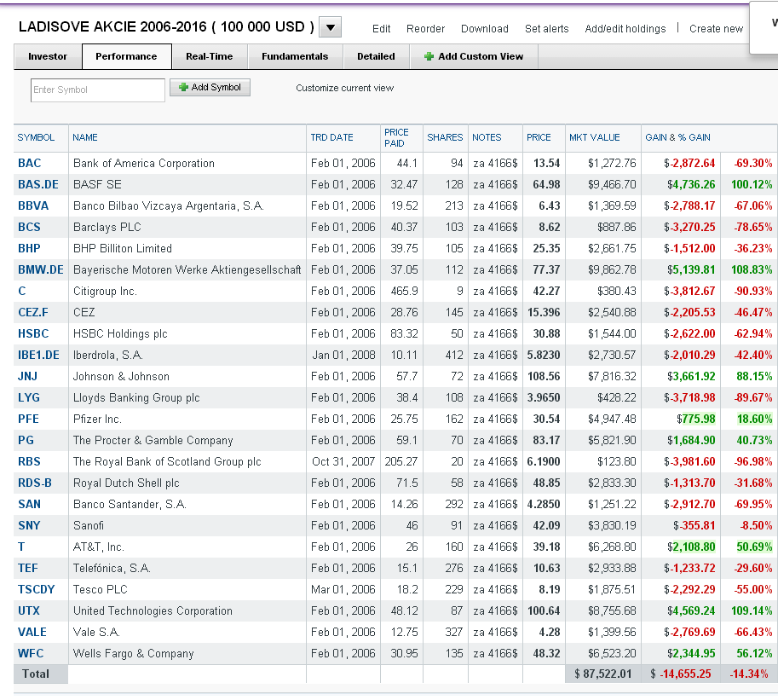Select the 'Lloyds Banking Group plc' name cell

tap(136, 398)
